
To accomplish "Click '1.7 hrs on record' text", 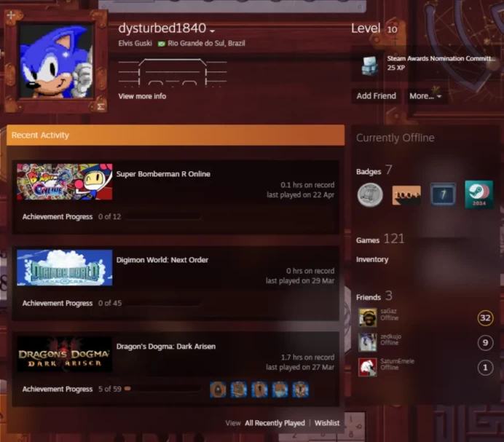I will click(x=307, y=357).
